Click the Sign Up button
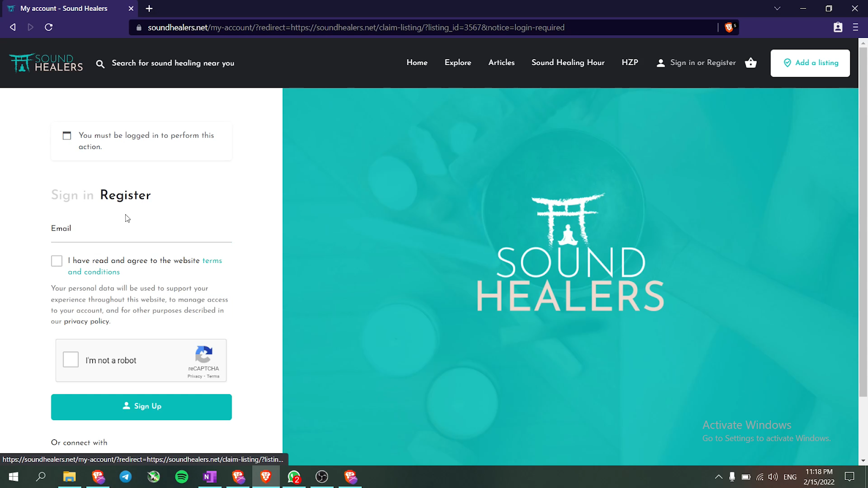Image resolution: width=868 pixels, height=488 pixels. 142,407
